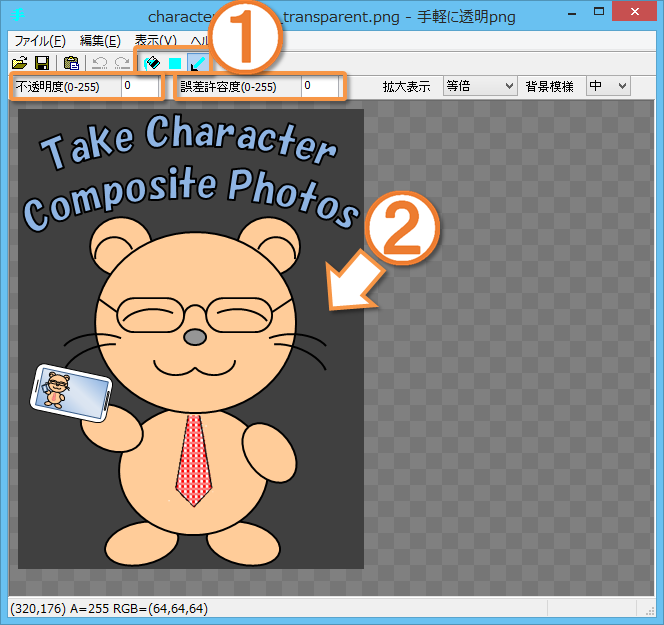Click the 誤差許容度 (0-255) input field
Image resolution: width=664 pixels, height=625 pixels.
pos(320,87)
